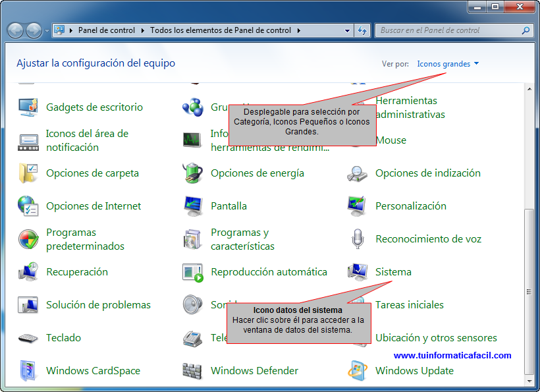Open the Tareas iniciales link
This screenshot has height=392, width=540.
[x=409, y=305]
